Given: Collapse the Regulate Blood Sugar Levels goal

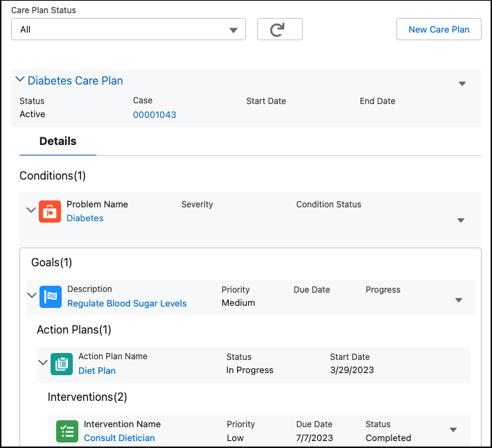Looking at the screenshot, I should pos(32,295).
